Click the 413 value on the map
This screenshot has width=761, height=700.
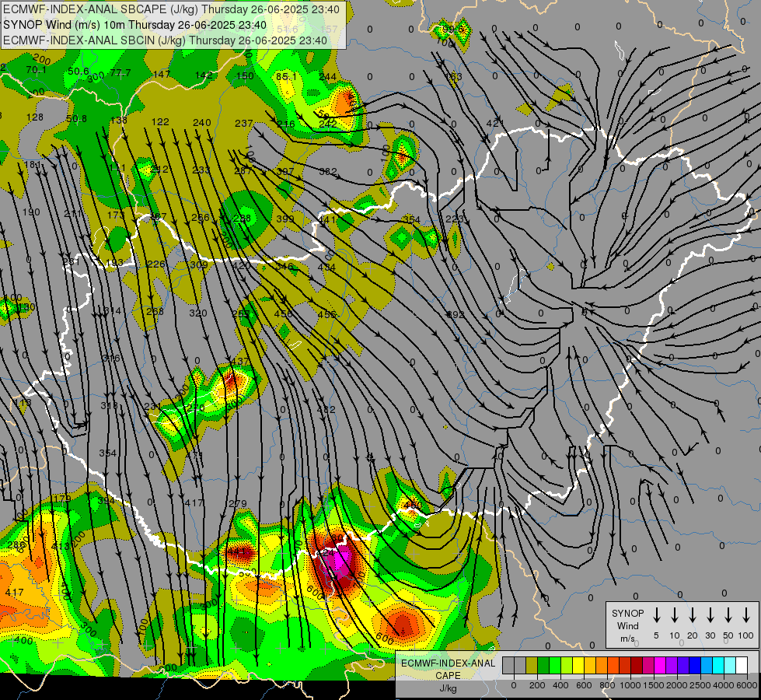[61, 546]
